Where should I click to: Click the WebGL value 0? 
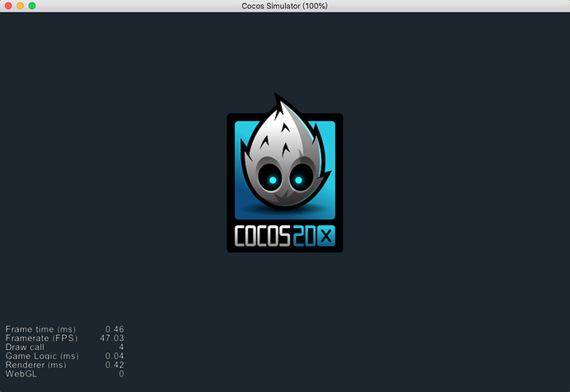point(121,374)
